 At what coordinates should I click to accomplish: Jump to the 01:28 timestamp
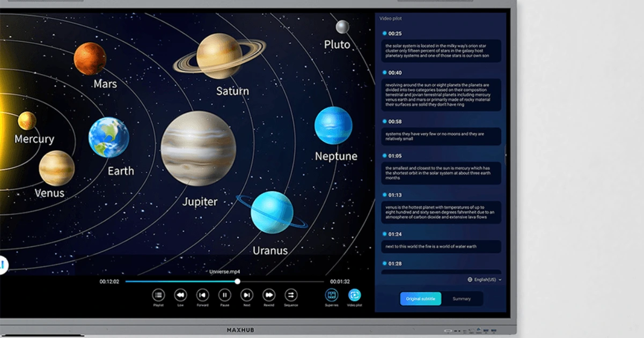pos(395,264)
